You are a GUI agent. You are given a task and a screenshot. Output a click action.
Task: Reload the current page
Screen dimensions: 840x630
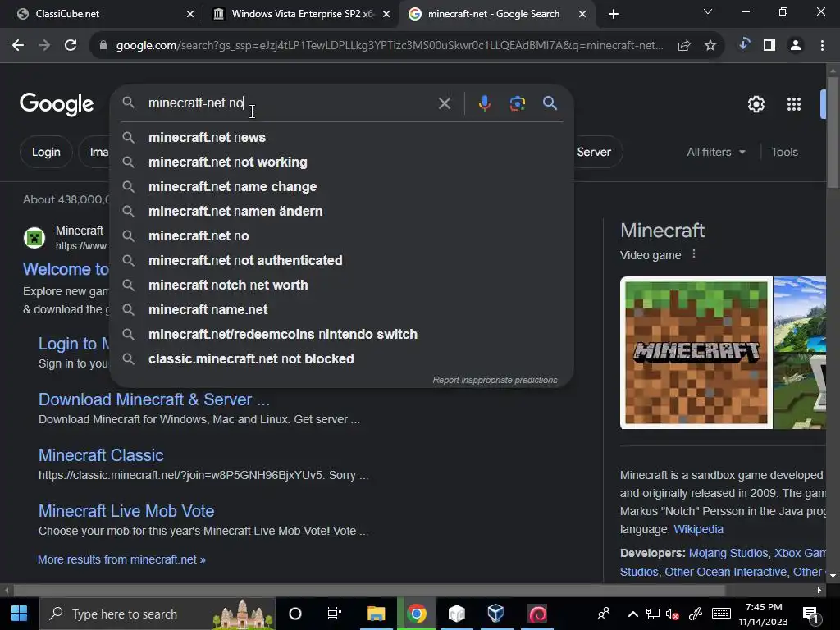point(71,46)
